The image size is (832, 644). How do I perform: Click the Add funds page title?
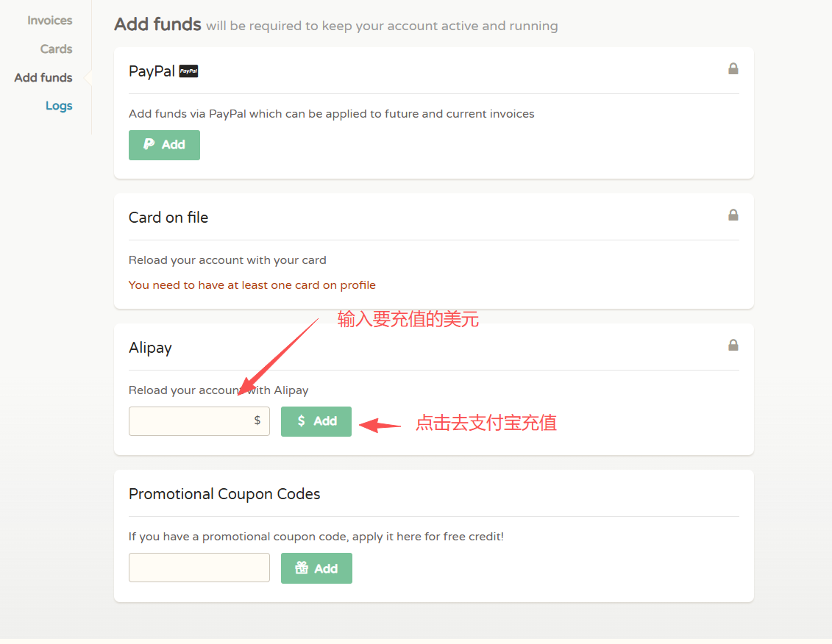[157, 24]
